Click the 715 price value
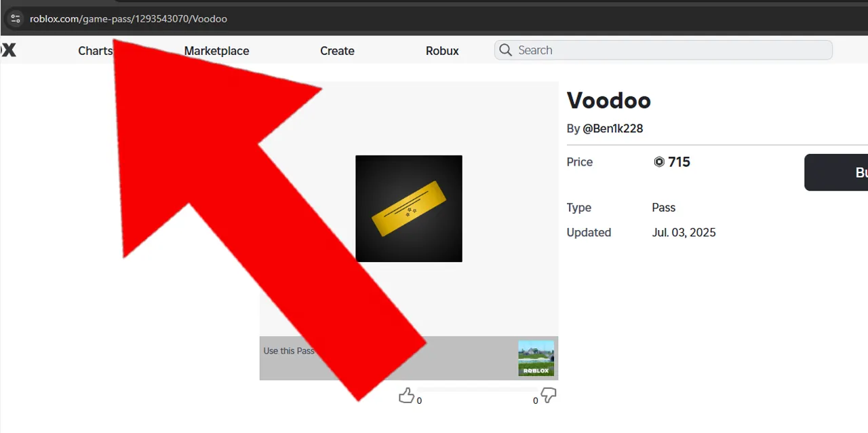 679,162
